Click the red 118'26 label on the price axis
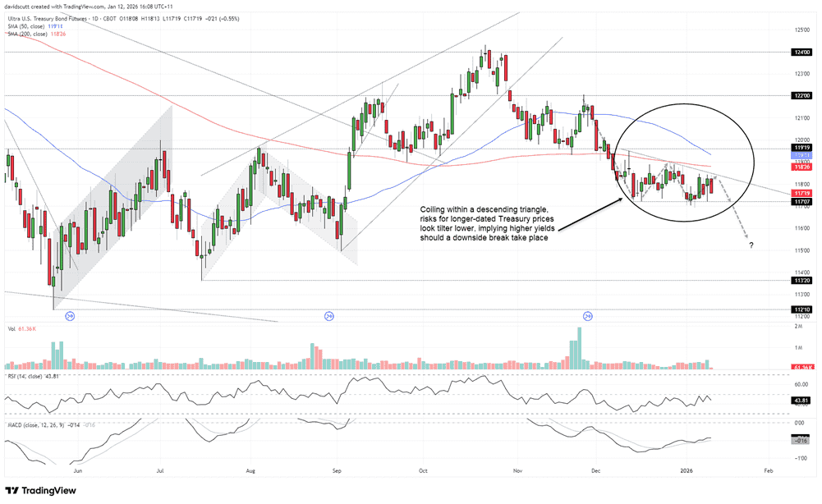 (x=802, y=167)
